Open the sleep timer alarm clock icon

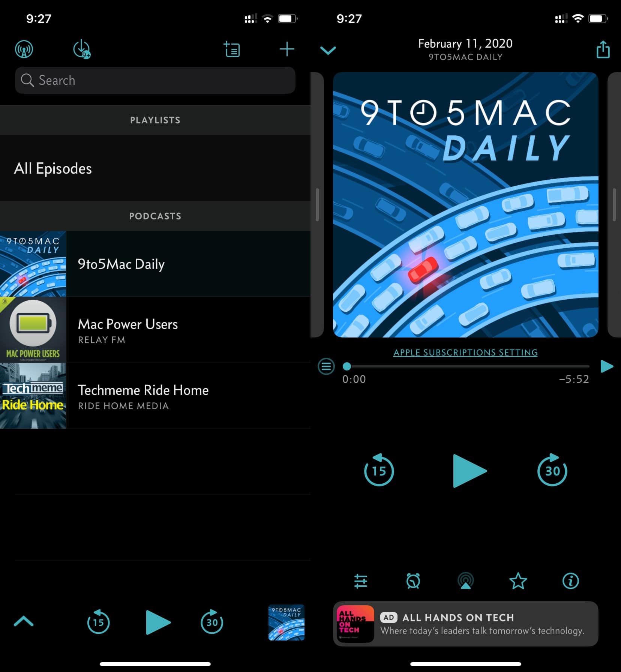tap(413, 581)
